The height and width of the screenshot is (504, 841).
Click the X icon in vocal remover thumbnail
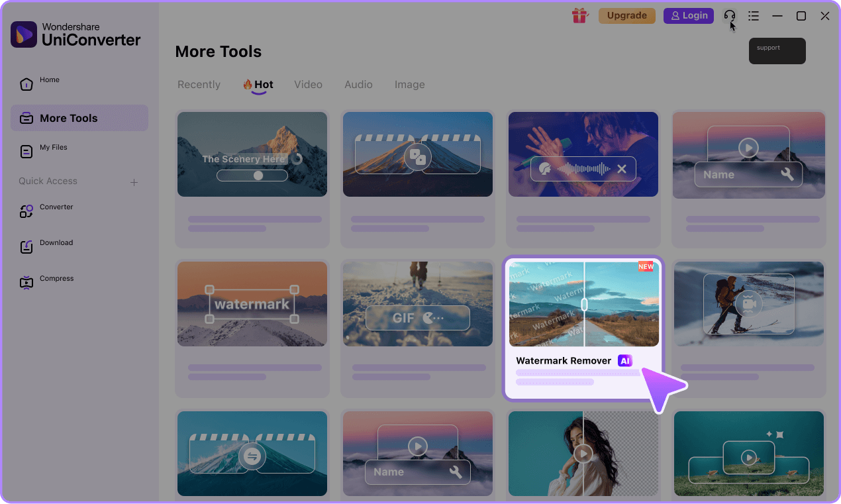(622, 169)
